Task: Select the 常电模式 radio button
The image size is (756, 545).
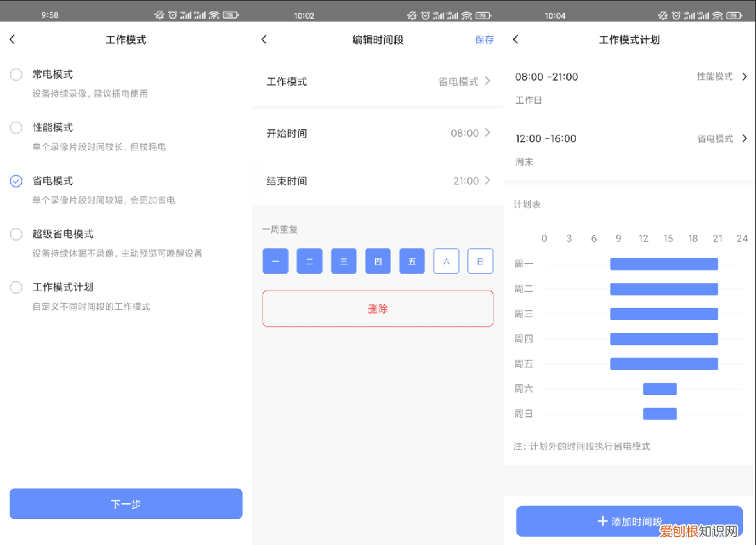Action: coord(16,74)
